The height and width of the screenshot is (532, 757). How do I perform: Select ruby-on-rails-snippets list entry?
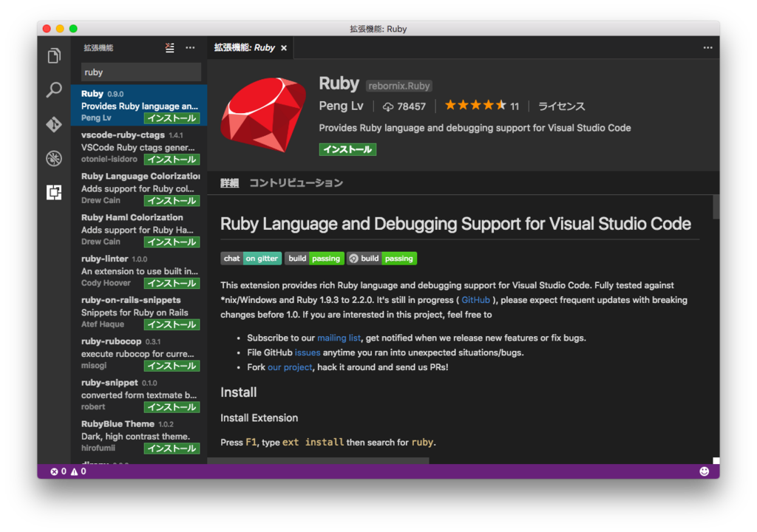[139, 312]
